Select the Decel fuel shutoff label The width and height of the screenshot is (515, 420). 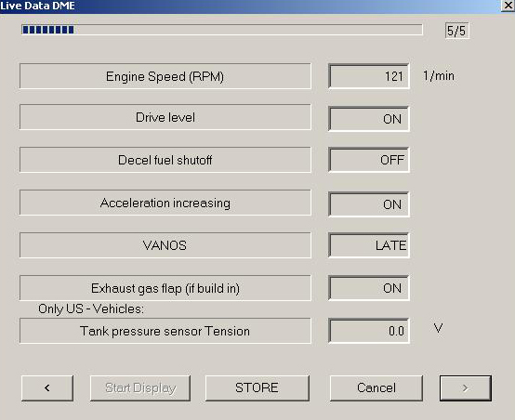pyautogui.click(x=165, y=160)
